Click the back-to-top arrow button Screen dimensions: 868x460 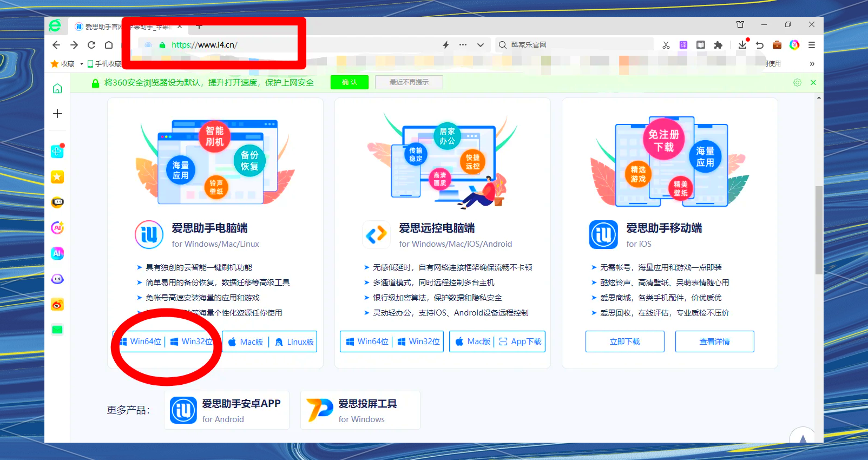[x=803, y=436]
